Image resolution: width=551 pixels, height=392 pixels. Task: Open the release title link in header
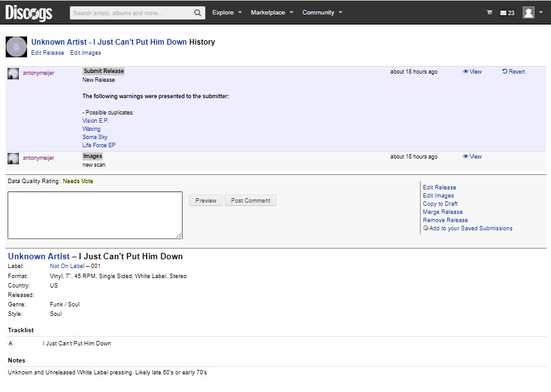point(109,42)
